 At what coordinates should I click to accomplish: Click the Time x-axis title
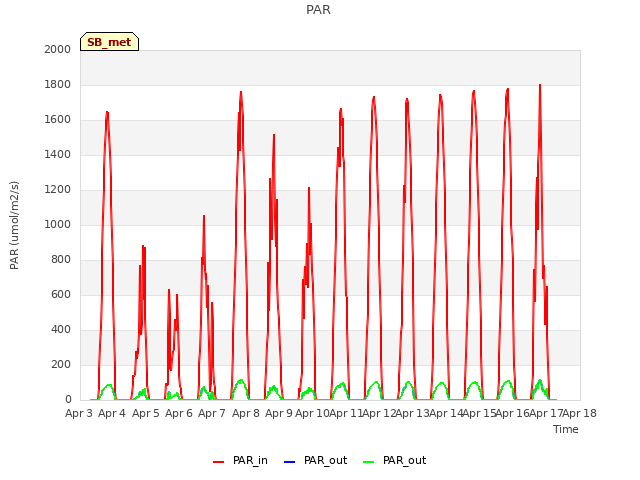566,429
